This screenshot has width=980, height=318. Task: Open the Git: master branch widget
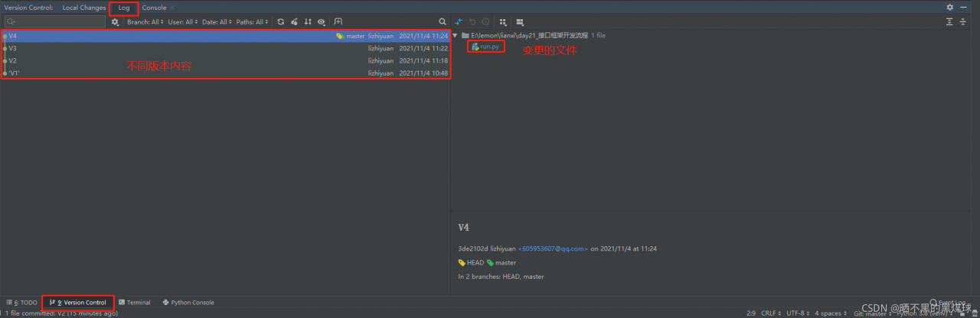872,313
